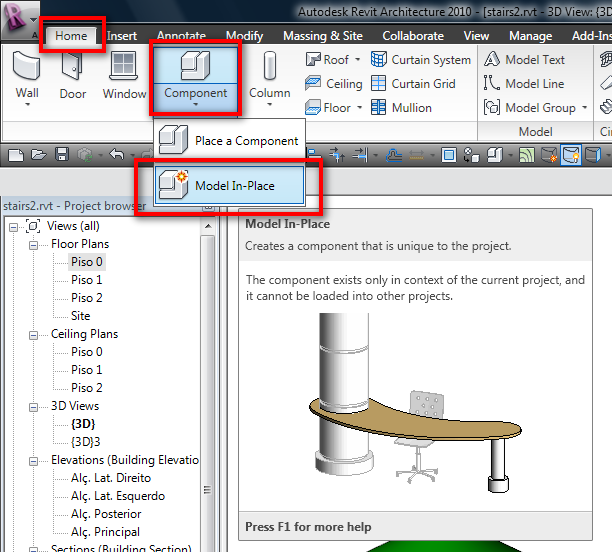This screenshot has width=612, height=552.
Task: Select the Mullion tool
Action: (401, 107)
